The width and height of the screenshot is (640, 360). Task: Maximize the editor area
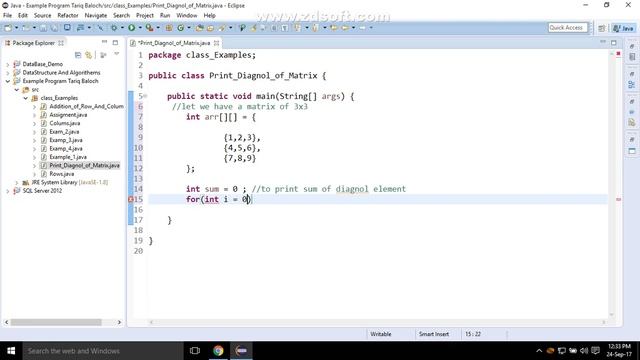pos(614,42)
